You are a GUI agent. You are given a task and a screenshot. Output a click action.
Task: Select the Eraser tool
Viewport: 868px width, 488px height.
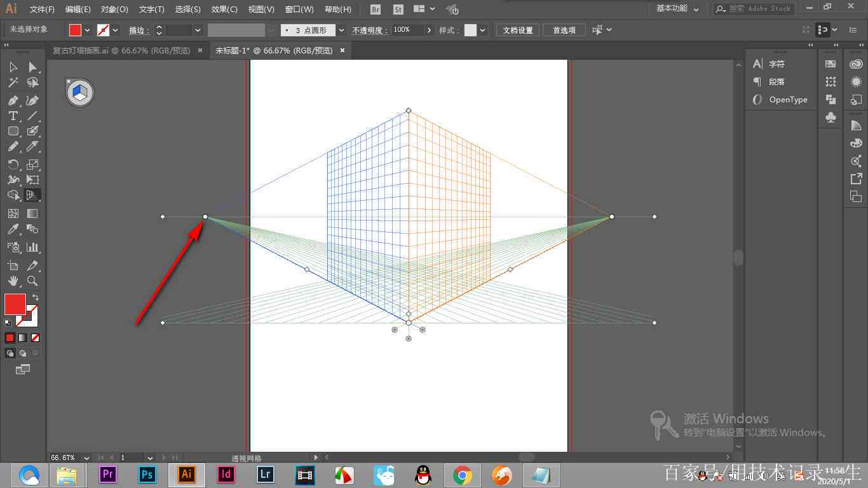click(32, 146)
